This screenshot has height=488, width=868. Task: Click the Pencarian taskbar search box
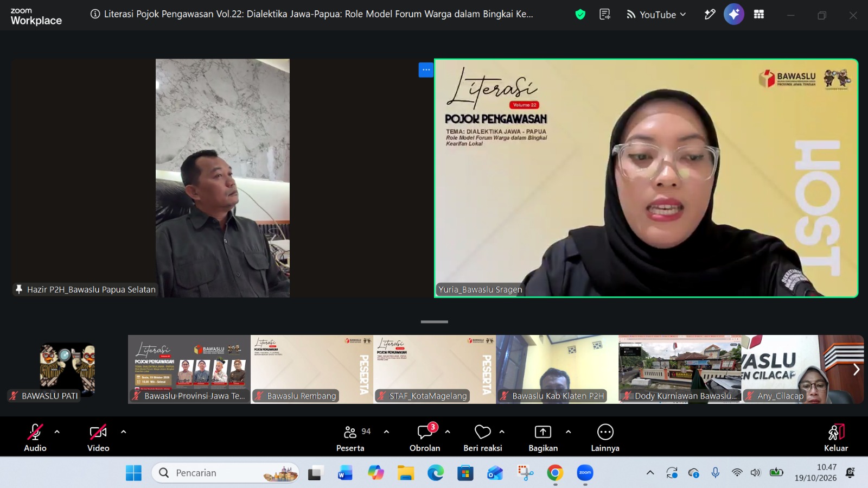click(x=225, y=473)
